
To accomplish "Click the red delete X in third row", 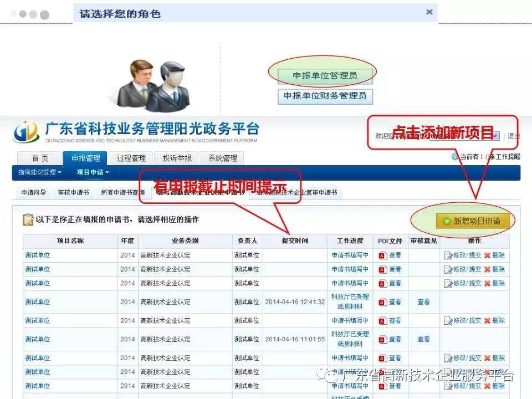I will pyautogui.click(x=487, y=283).
